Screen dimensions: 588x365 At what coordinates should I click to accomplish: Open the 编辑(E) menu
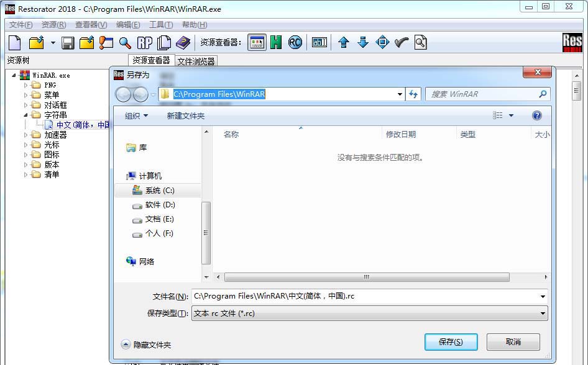(x=128, y=25)
